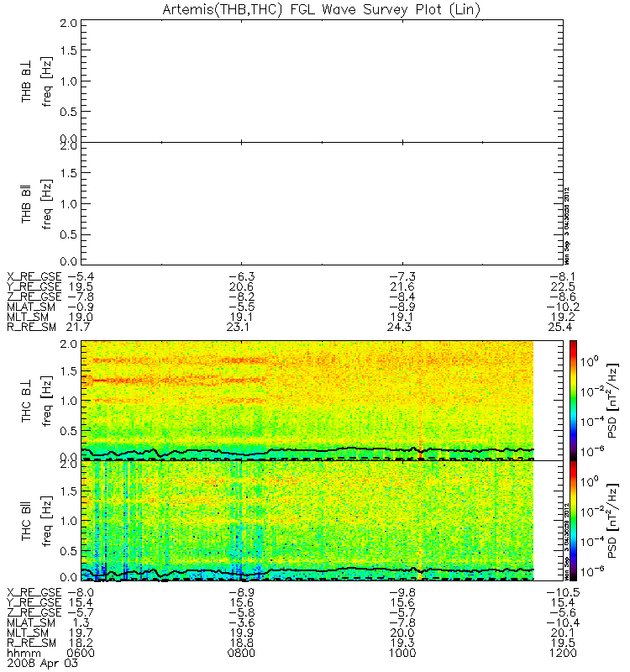Click the PSD color bar beside THC B∥ panel
Screen dimensions: 630x672
[x=573, y=521]
